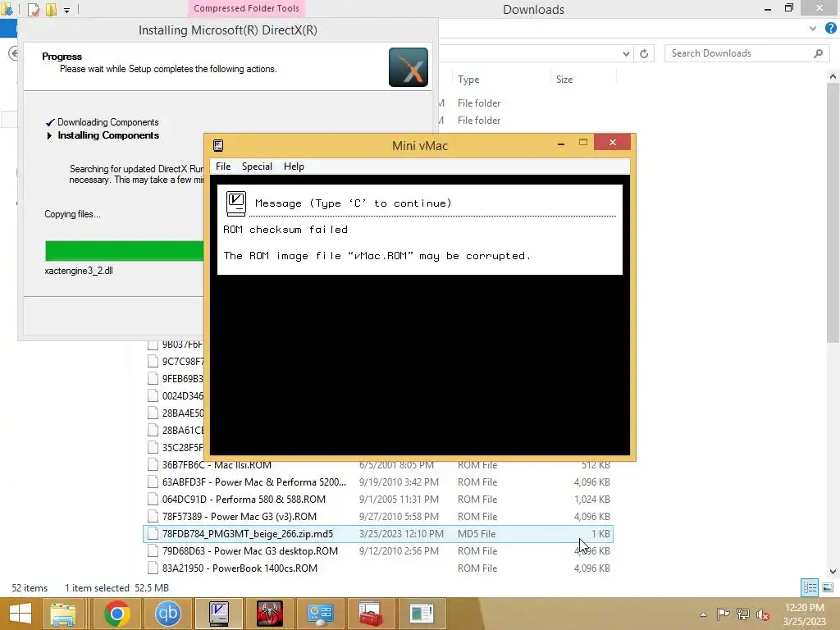Click the Mini vMac title bar icon
Screen dimensions: 840x630
pos(218,146)
